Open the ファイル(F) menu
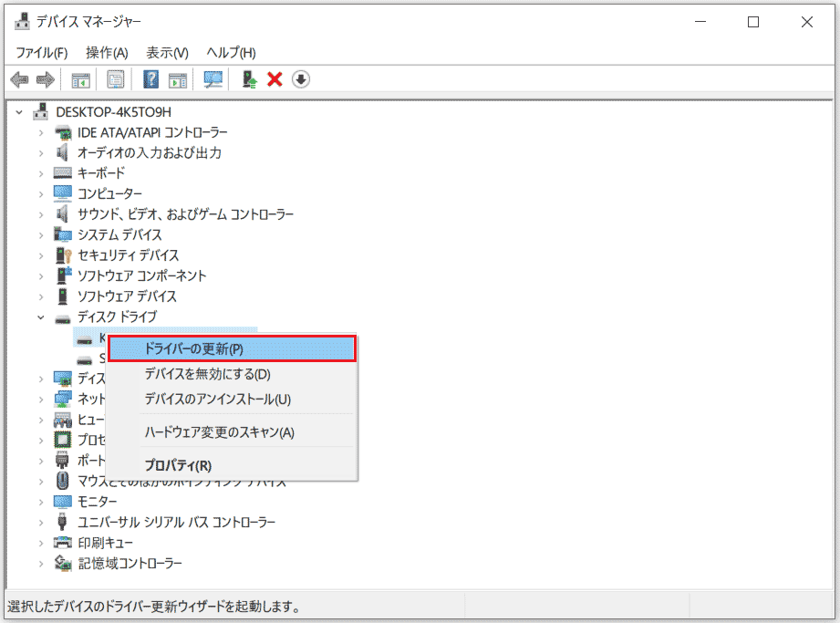 pyautogui.click(x=42, y=53)
